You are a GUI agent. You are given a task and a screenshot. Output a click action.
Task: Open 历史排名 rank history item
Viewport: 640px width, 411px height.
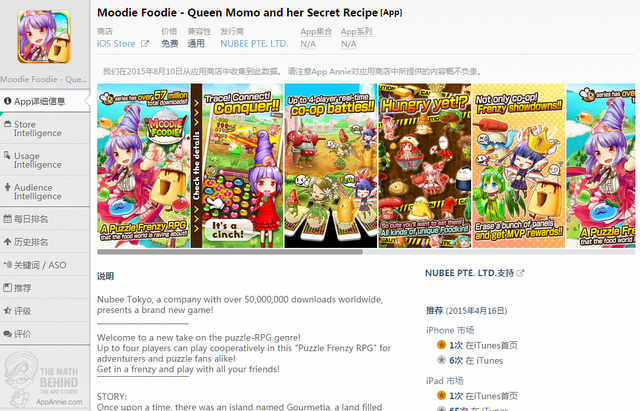click(x=45, y=242)
